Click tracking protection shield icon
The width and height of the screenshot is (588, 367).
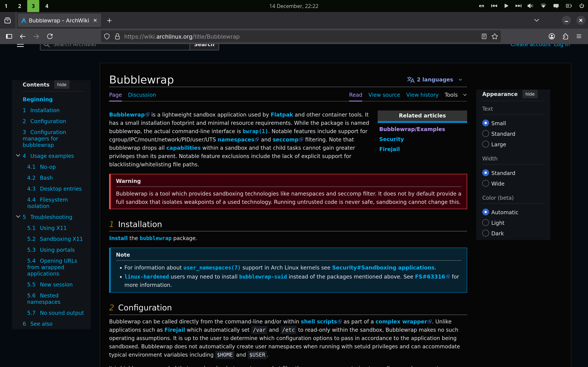(107, 36)
